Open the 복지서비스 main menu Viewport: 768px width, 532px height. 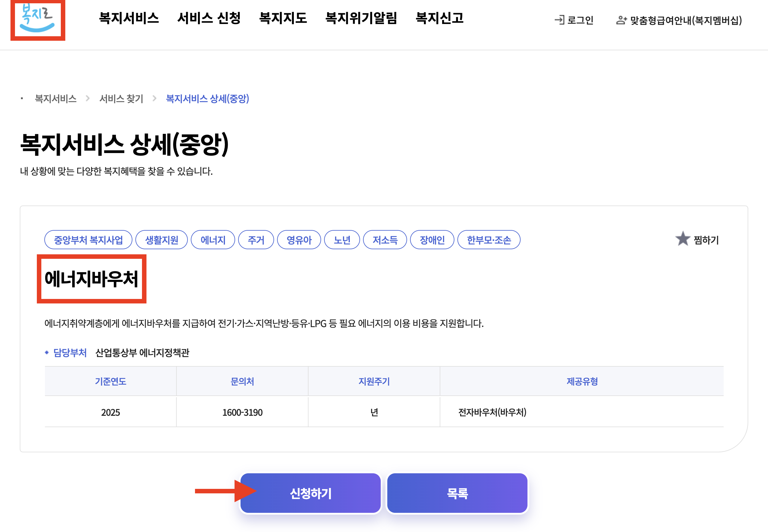(x=129, y=18)
